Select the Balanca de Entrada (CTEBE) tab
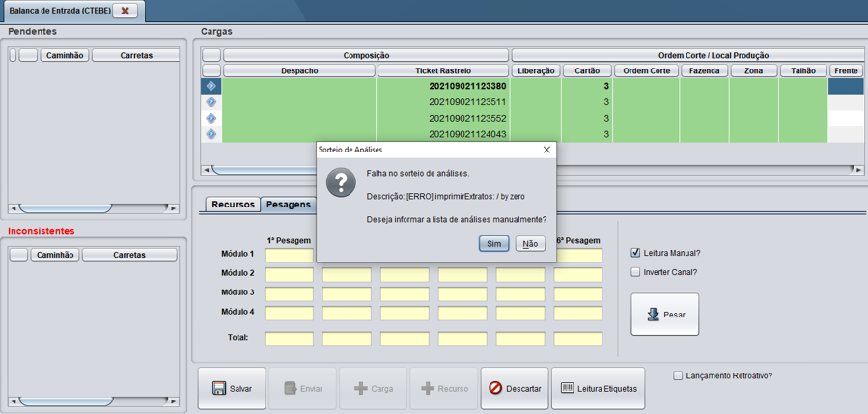The width and height of the screenshot is (868, 414). 60,11
